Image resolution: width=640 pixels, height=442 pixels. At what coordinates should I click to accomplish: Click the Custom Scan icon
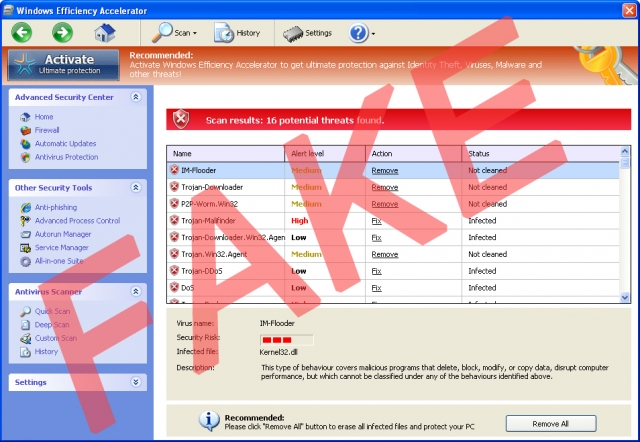click(x=25, y=338)
